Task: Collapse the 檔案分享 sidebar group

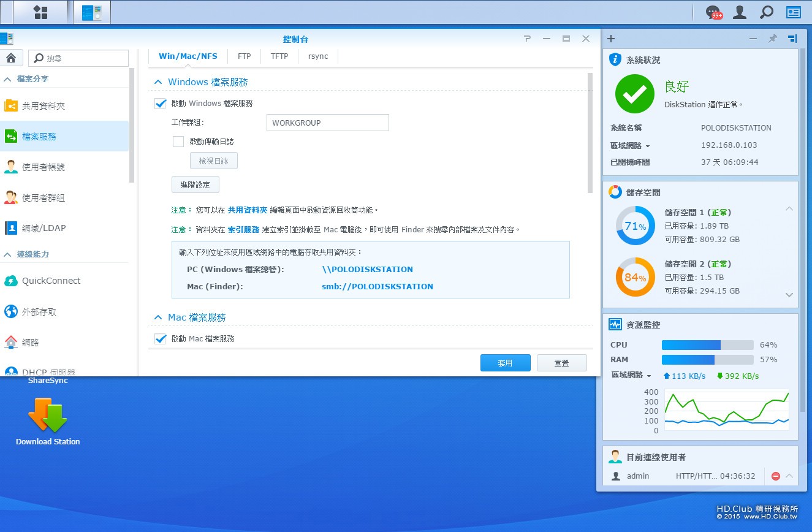Action: click(8, 79)
